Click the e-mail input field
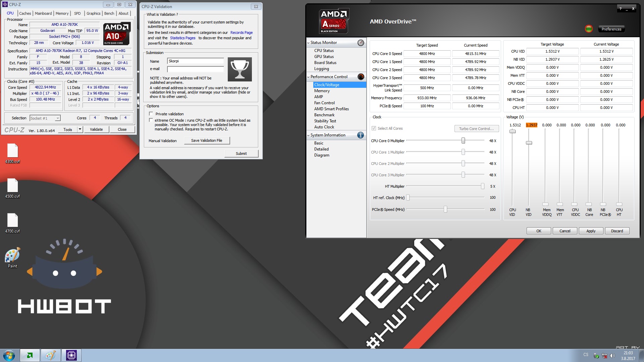644x362 pixels. point(196,69)
